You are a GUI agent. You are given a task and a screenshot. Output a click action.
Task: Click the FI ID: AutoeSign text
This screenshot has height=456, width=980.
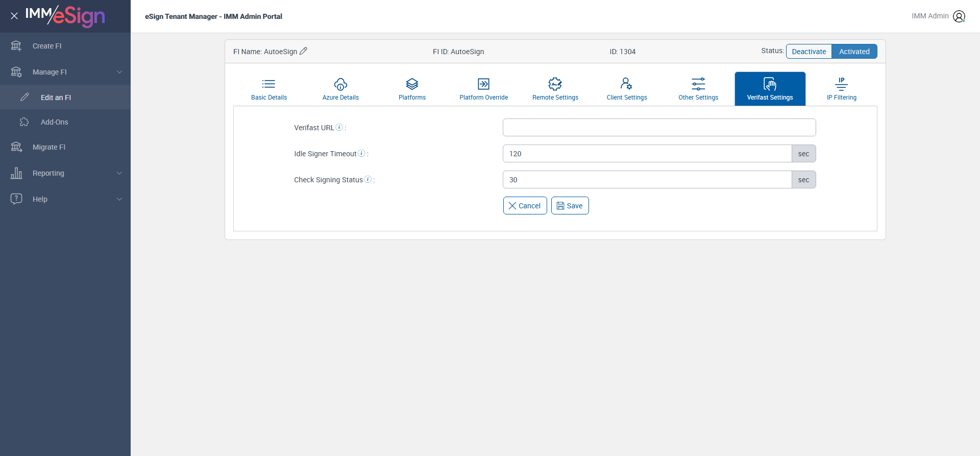click(458, 52)
